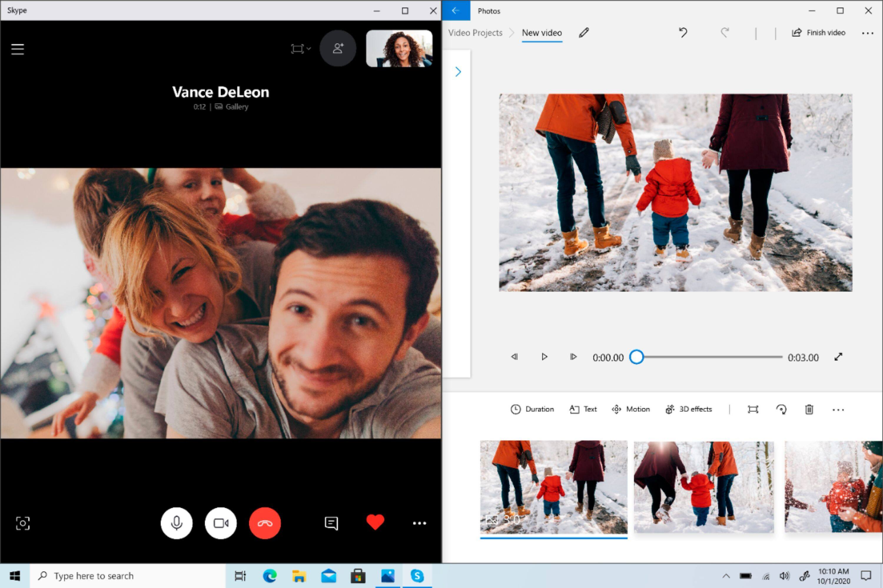End the call with red hang-up button
The height and width of the screenshot is (588, 883).
[265, 523]
